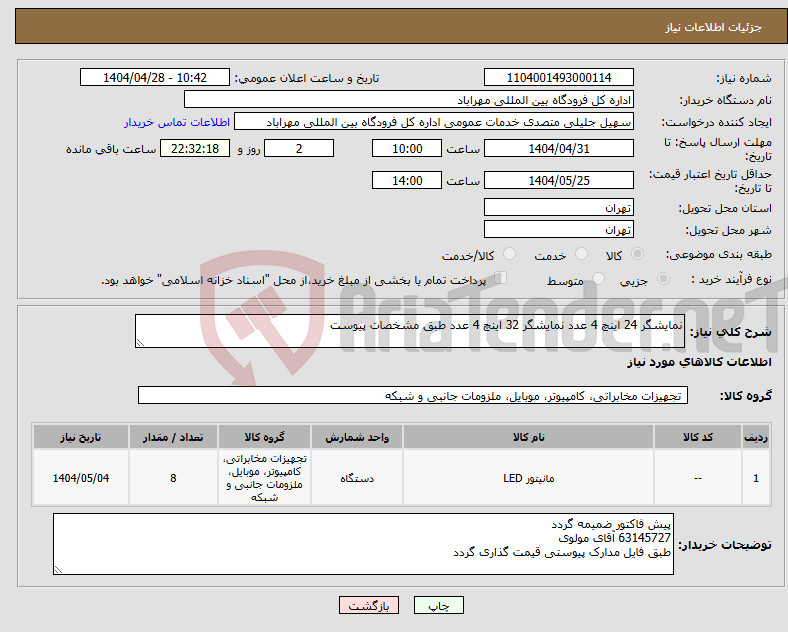Screen dimensions: 788x632
Task: Select the کالا radio button
Action: click(x=637, y=254)
